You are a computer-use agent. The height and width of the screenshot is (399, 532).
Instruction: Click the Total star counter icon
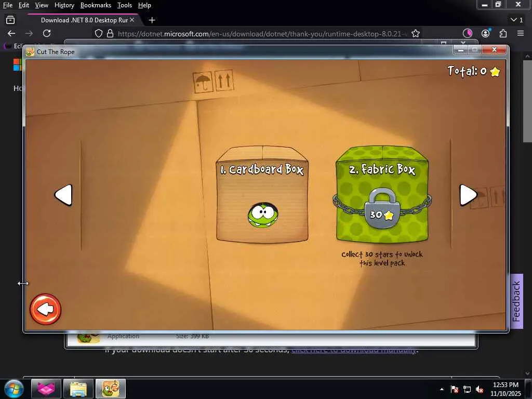click(495, 72)
